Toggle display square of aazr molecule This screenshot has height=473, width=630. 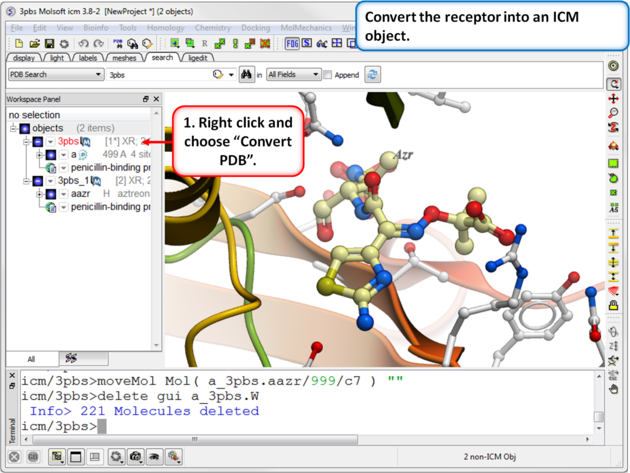[50, 194]
